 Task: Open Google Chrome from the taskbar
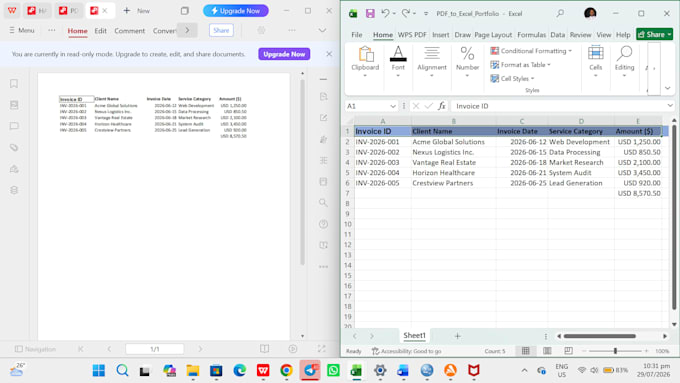[286, 370]
